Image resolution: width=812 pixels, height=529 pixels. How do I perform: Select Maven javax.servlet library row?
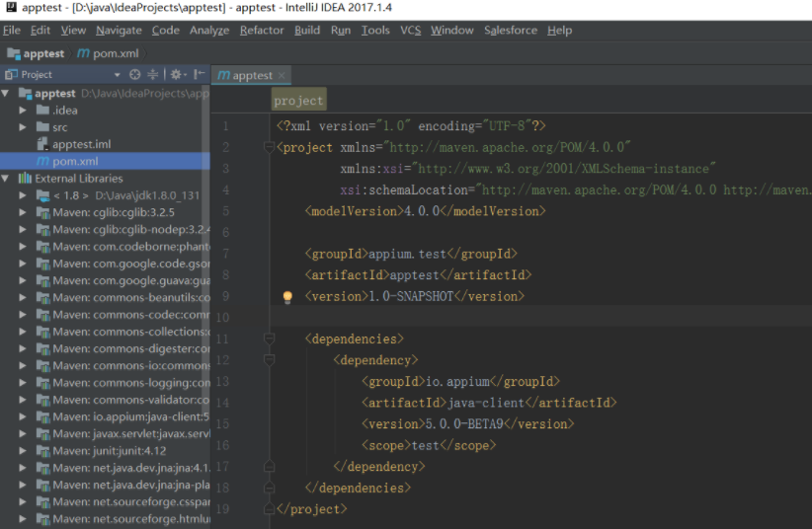105,433
